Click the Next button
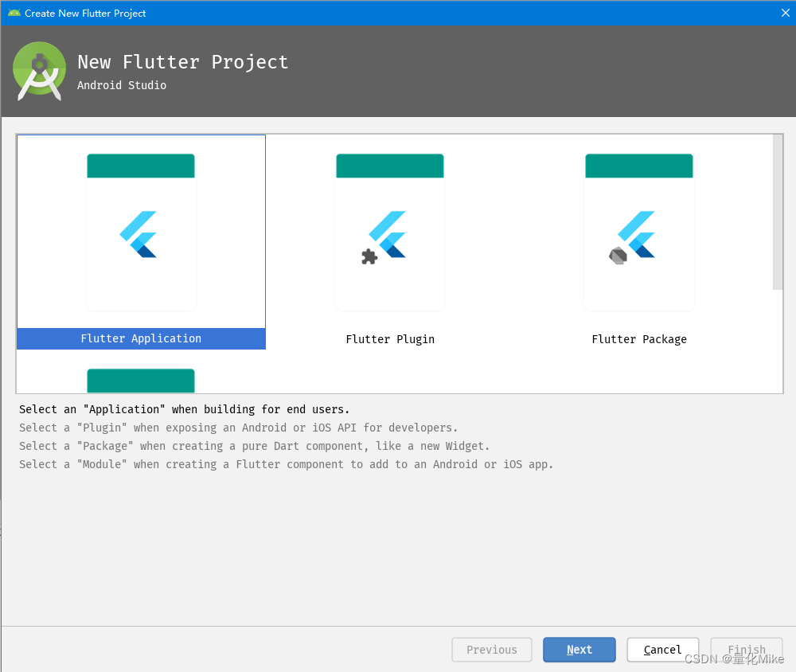The height and width of the screenshot is (672, 796). point(579,650)
